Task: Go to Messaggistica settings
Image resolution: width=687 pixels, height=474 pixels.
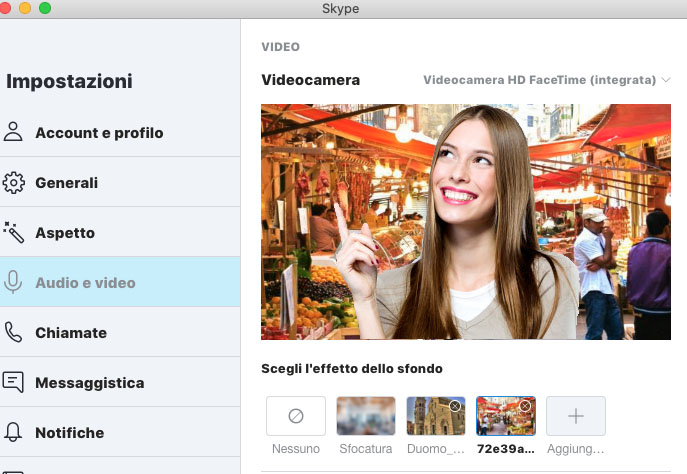Action: coord(120,382)
